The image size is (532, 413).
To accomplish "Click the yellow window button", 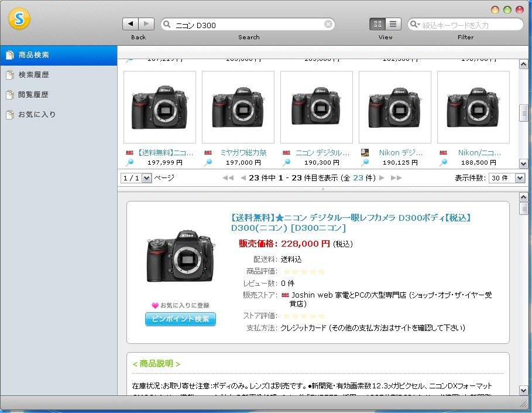I will click(x=495, y=10).
